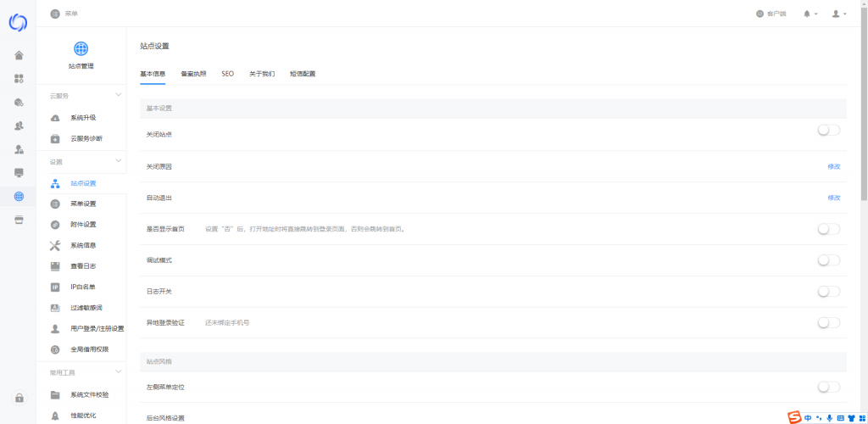This screenshot has height=424, width=868.
Task: Open the notification bell in top bar
Action: pyautogui.click(x=810, y=14)
